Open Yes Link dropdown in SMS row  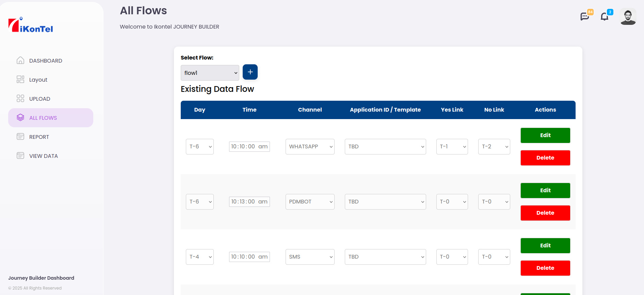452,257
